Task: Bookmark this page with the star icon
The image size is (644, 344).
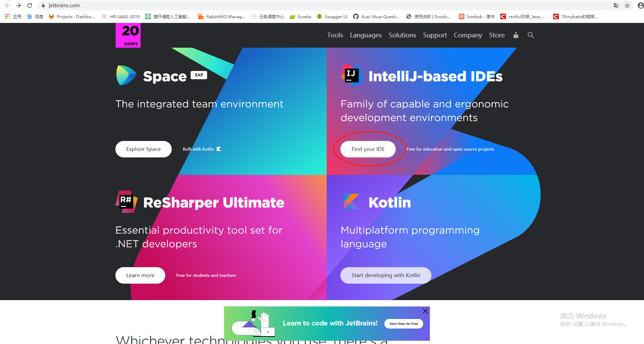Action: pos(627,5)
